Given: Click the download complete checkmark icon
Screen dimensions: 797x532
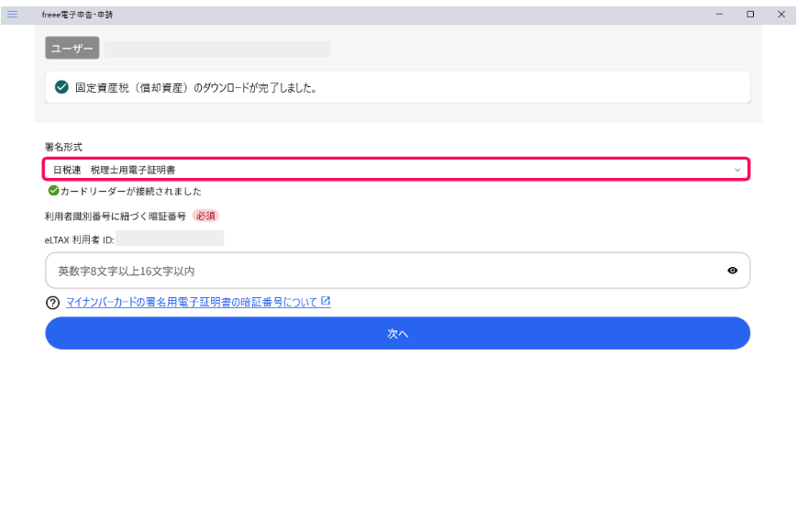Looking at the screenshot, I should 61,87.
